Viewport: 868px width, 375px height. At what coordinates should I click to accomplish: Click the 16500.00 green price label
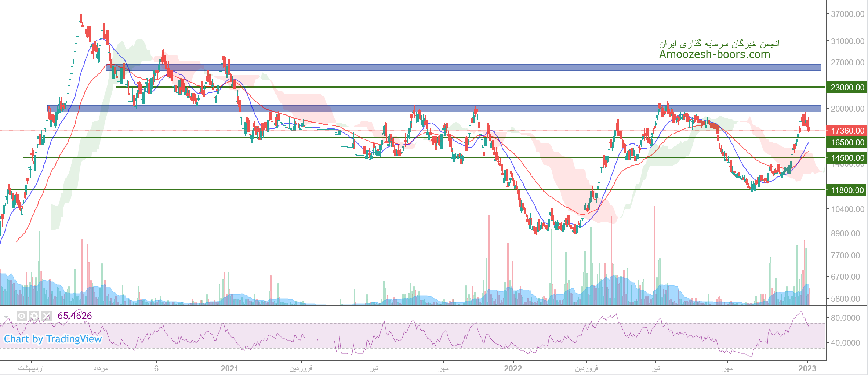847,142
